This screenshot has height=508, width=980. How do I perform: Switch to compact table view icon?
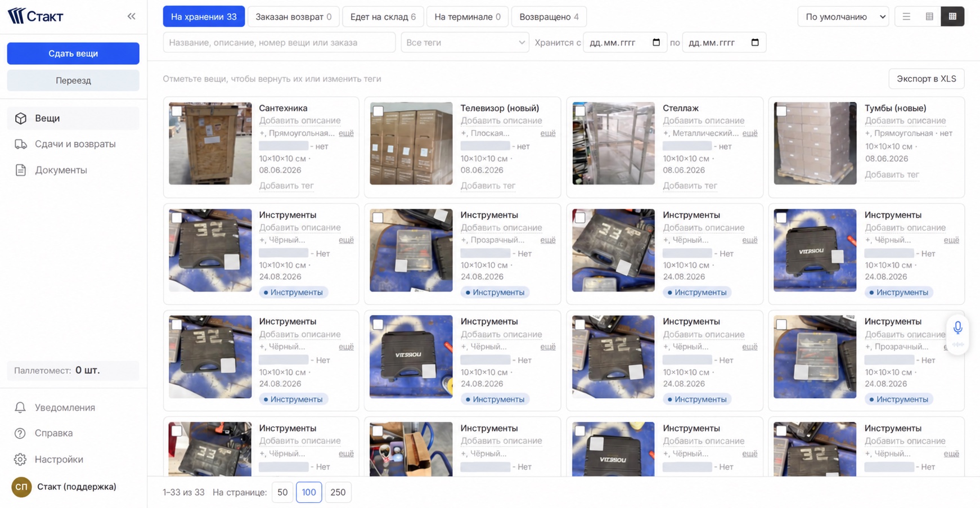[x=929, y=16]
